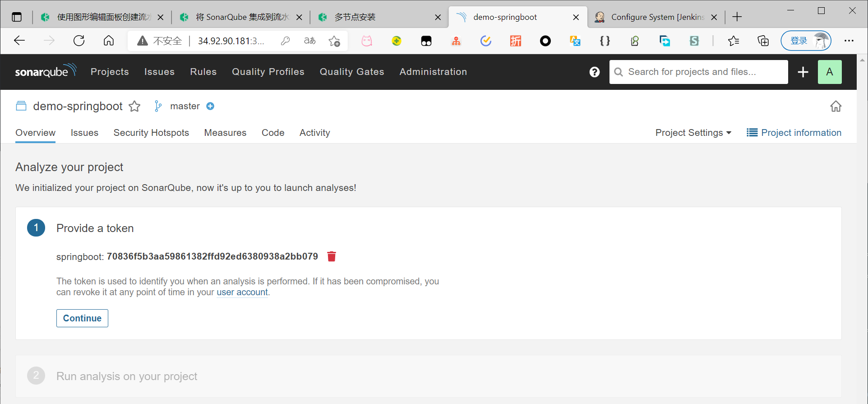Open the user avatar 'A' menu
This screenshot has height=404, width=868.
tap(829, 72)
